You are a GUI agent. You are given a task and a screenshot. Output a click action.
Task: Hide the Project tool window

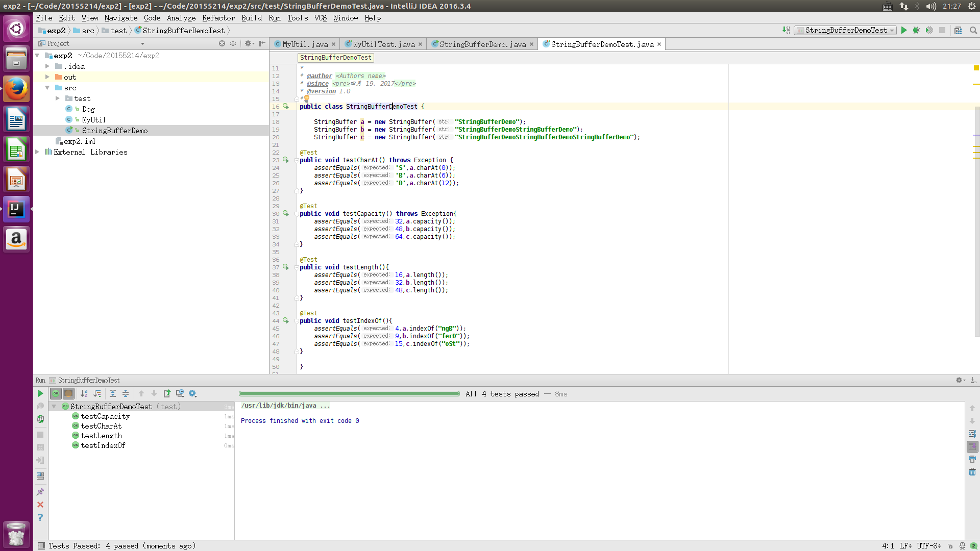(x=262, y=43)
